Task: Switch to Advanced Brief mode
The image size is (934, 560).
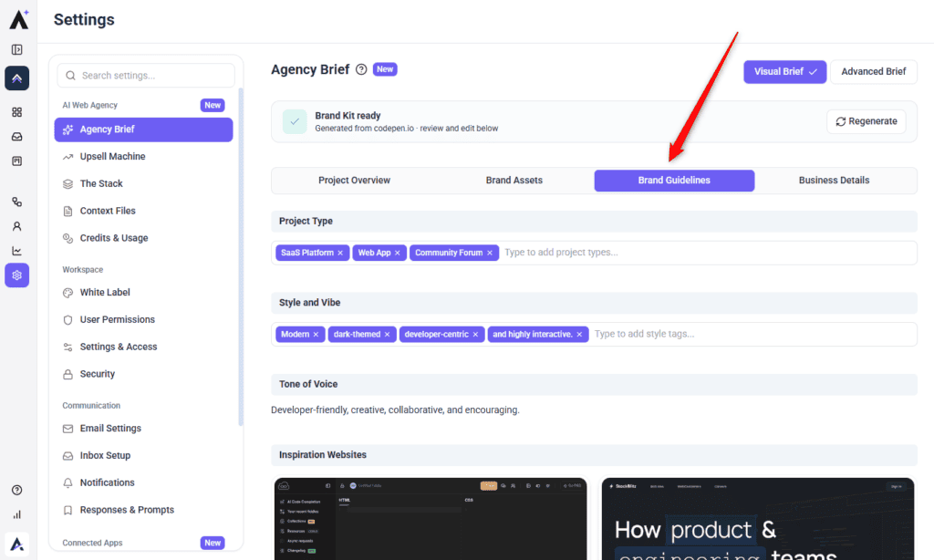Action: [x=873, y=71]
